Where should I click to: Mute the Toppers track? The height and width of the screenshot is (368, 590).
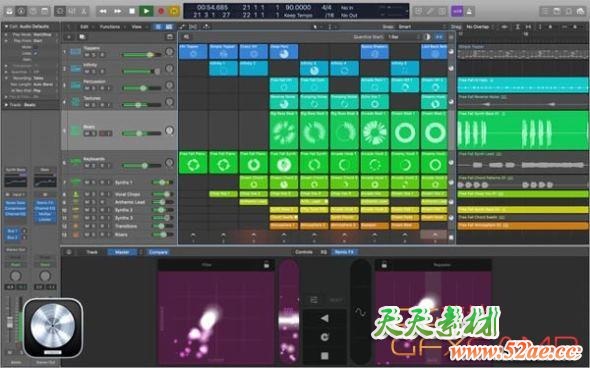(87, 55)
